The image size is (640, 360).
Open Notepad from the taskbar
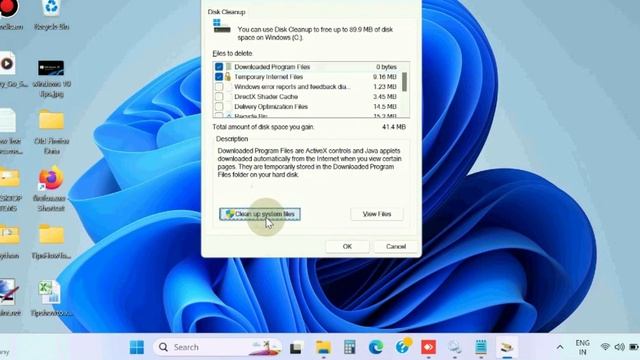[x=481, y=347]
